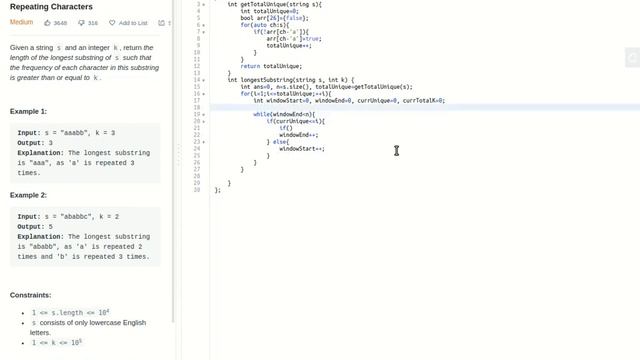This screenshot has width=640, height=360.
Task: Click the Example 1 heading
Action: 28,111
